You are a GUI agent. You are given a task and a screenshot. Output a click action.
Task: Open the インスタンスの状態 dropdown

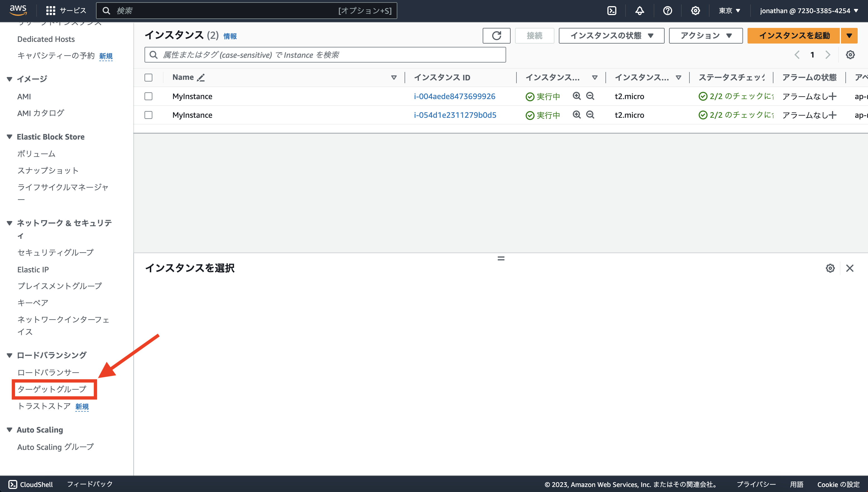611,35
